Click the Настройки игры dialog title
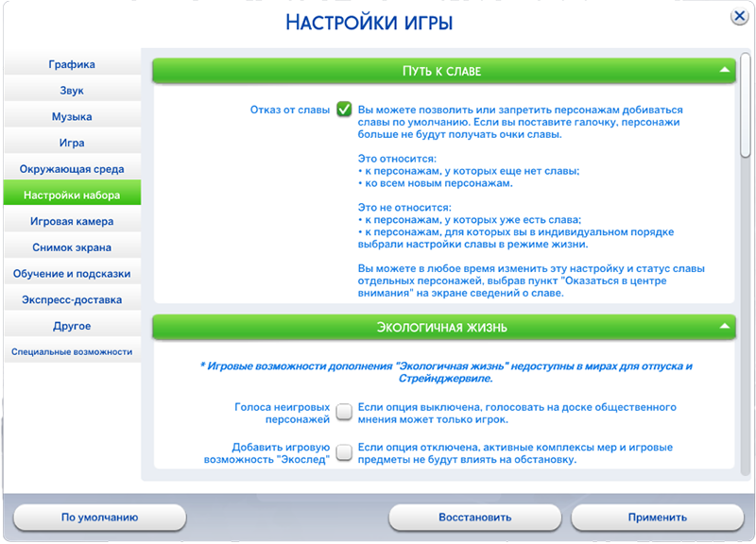 click(369, 22)
